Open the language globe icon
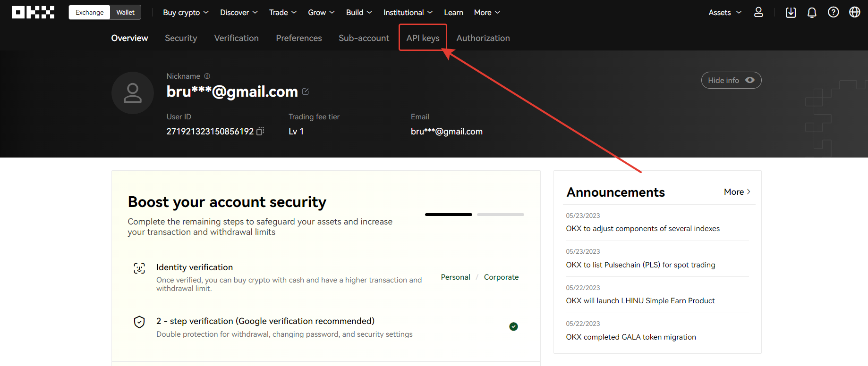The height and width of the screenshot is (366, 868). [x=855, y=12]
